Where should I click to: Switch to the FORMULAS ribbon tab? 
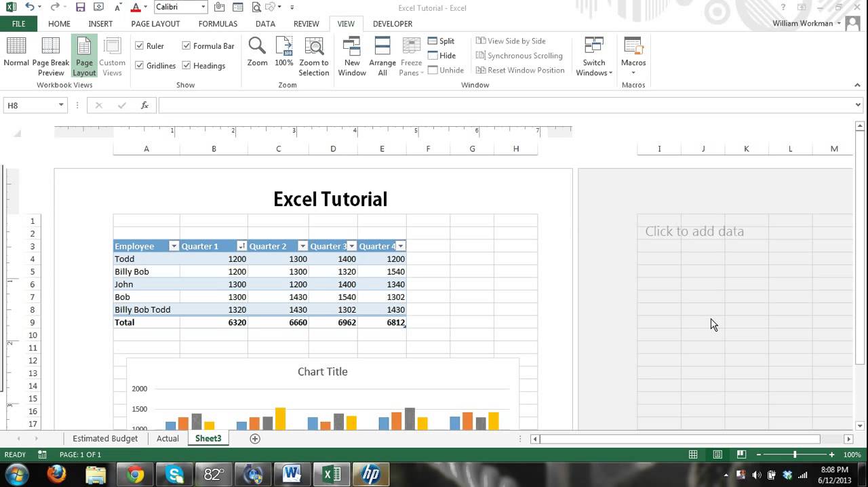click(x=218, y=24)
